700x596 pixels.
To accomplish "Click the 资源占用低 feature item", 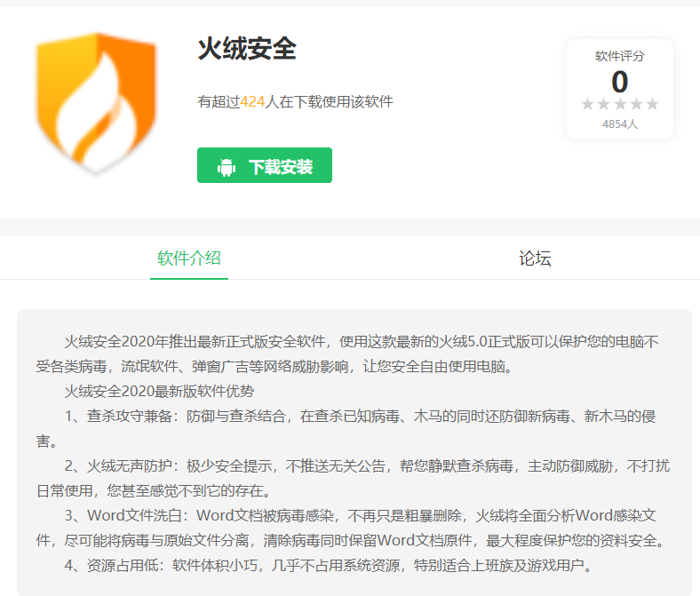I will (x=328, y=565).
